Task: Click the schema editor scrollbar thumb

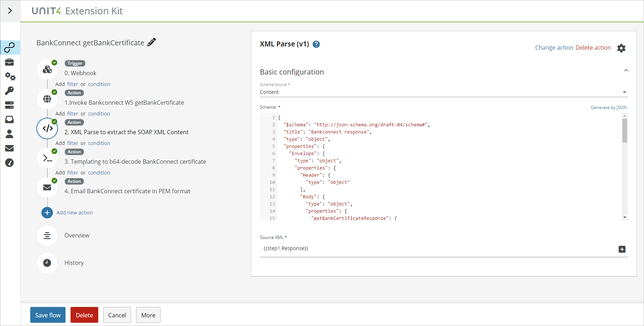Action: pyautogui.click(x=625, y=130)
